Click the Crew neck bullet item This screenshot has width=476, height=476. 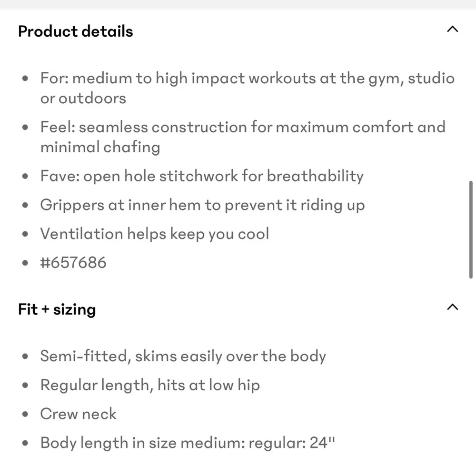(78, 414)
